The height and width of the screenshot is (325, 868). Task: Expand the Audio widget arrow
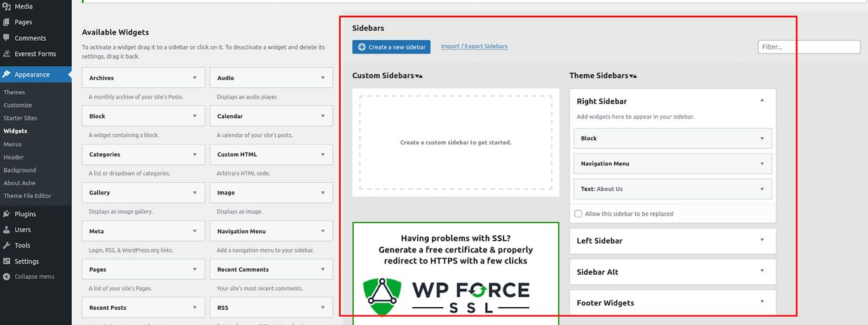point(322,78)
